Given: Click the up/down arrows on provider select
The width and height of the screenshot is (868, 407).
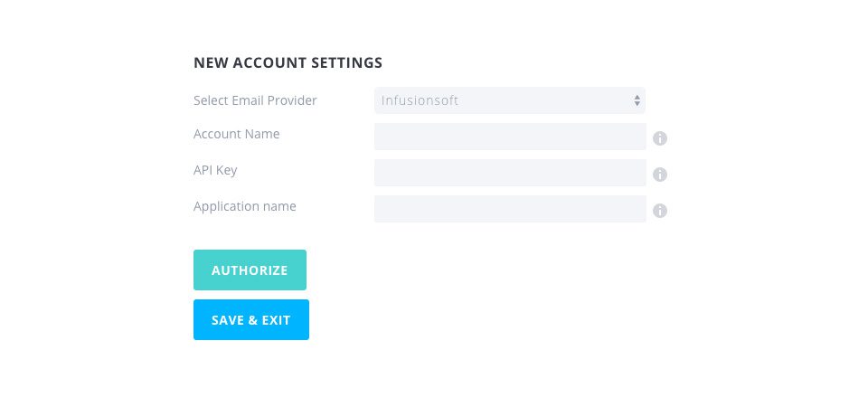Looking at the screenshot, I should (637, 100).
